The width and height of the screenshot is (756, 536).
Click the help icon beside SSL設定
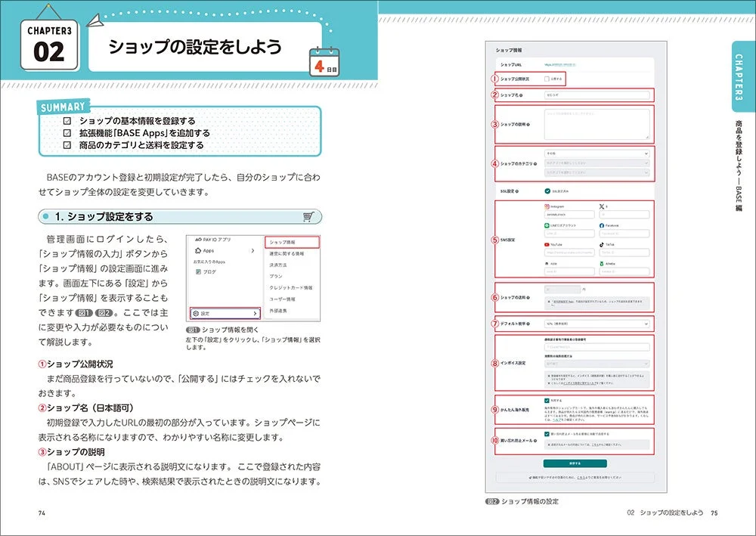(517, 191)
